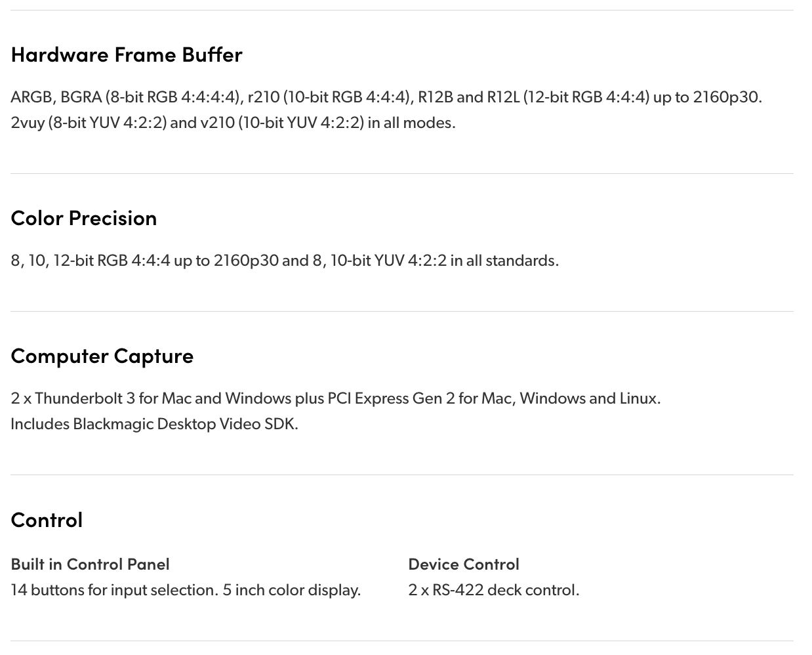This screenshot has width=812, height=655.
Task: Click the Built in Control Panel label
Action: pos(90,564)
